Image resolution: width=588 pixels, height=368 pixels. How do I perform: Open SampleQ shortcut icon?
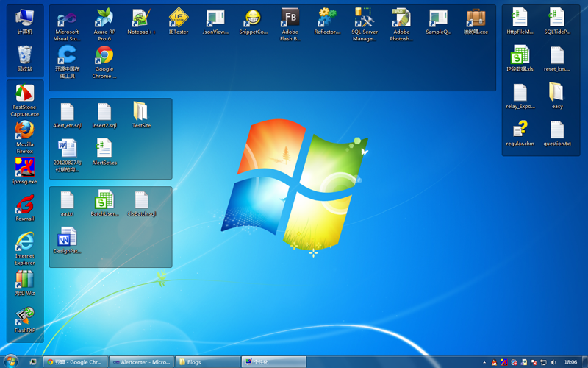click(x=438, y=22)
